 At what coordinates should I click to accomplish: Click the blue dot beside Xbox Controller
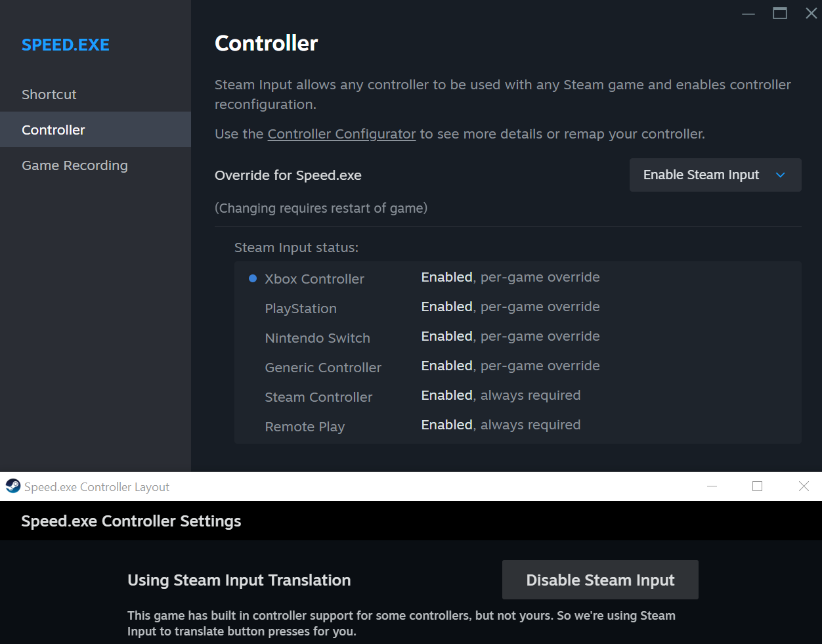point(253,278)
